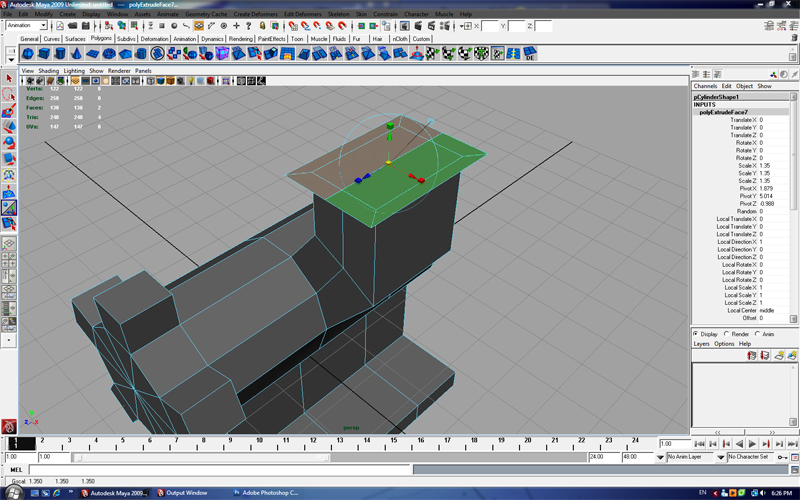Switch to the Polygons shelf tab
This screenshot has width=800, height=500.
coord(101,38)
